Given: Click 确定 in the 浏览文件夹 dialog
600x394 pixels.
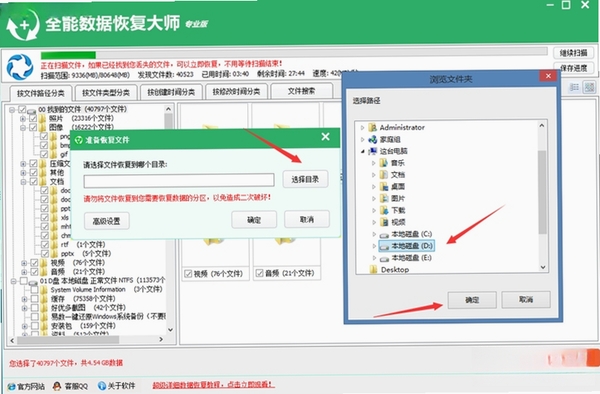Looking at the screenshot, I should [472, 300].
